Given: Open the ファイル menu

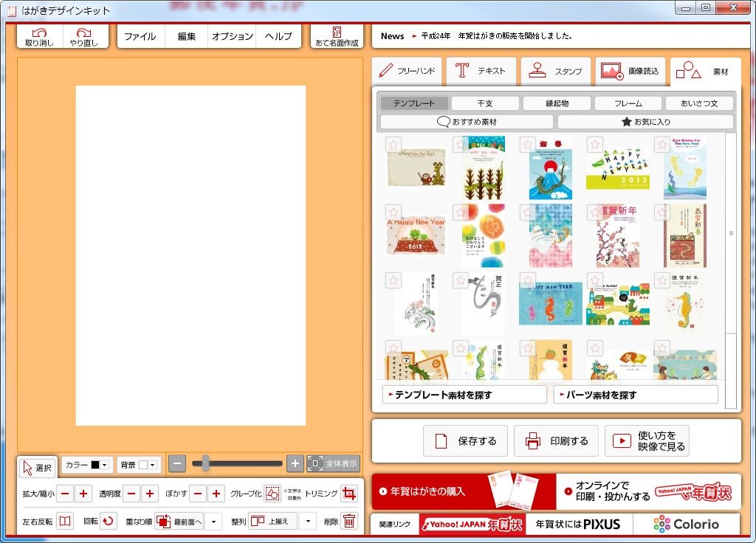Looking at the screenshot, I should 140,37.
